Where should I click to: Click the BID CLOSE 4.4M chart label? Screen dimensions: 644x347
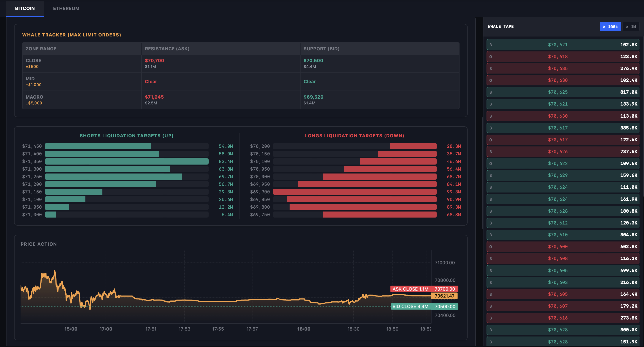[410, 307]
